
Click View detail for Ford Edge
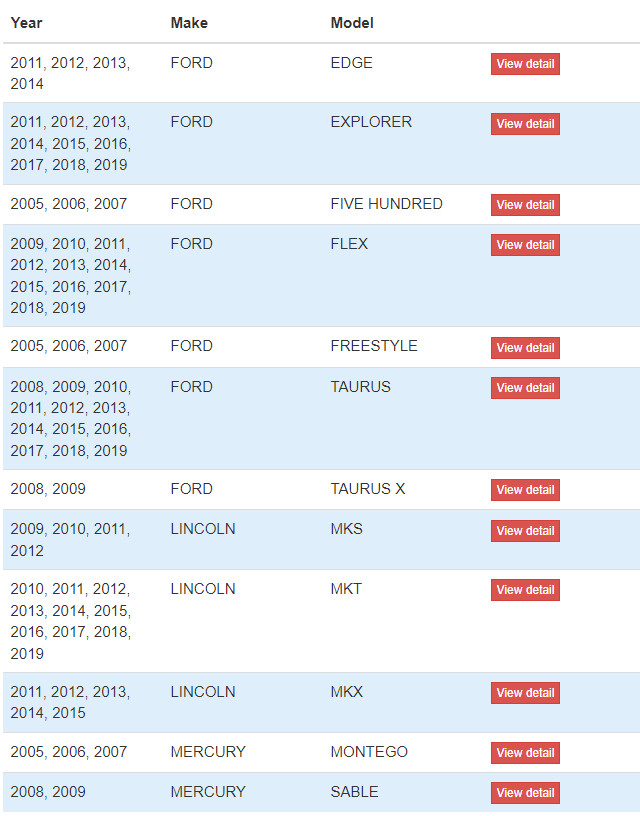pos(525,64)
